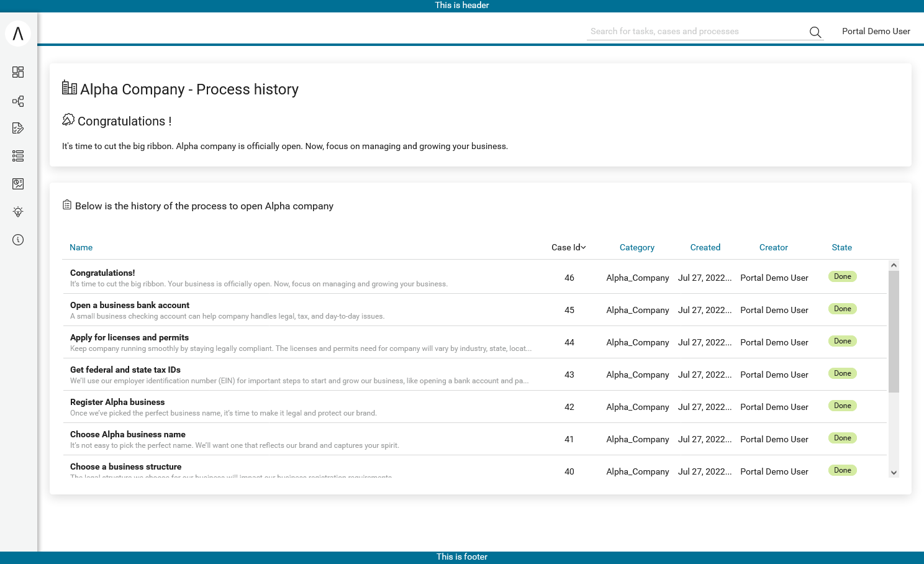Screen dimensions: 924x564
Task: Sort table by State column
Action: [x=842, y=247]
